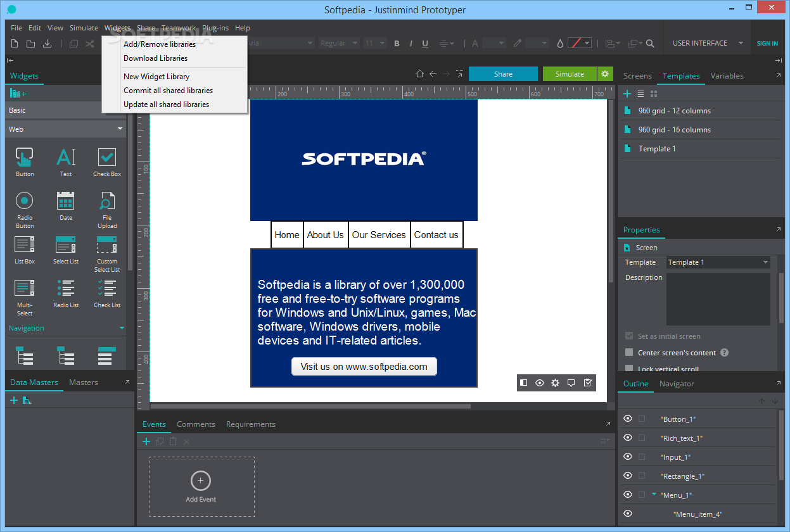Open the USER INTERFACE workspace dropdown
790x532 pixels.
pos(707,44)
